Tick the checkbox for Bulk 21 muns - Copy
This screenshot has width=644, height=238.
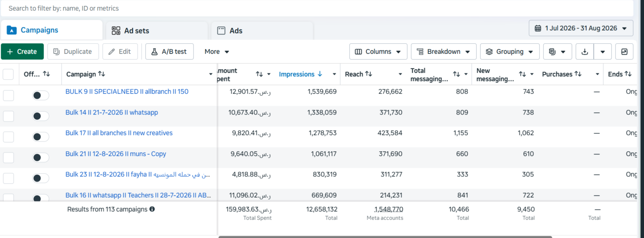pyautogui.click(x=8, y=157)
